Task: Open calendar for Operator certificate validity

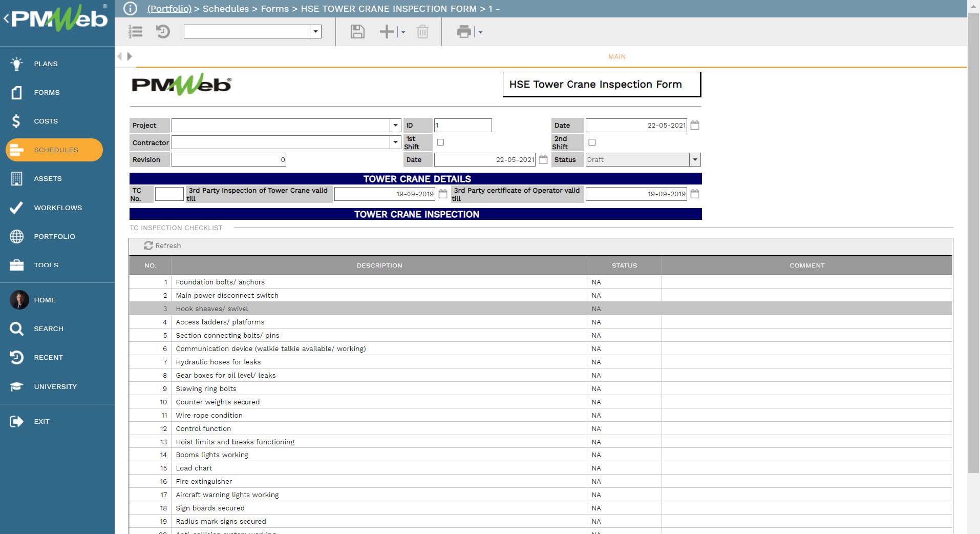Action: (695, 194)
